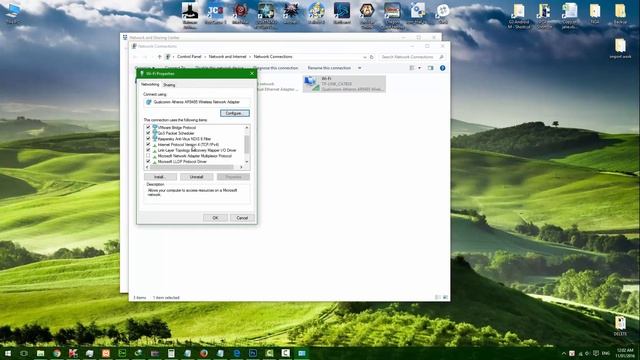
Task: Click Rename this connection in toolbar
Action: [x=329, y=68]
